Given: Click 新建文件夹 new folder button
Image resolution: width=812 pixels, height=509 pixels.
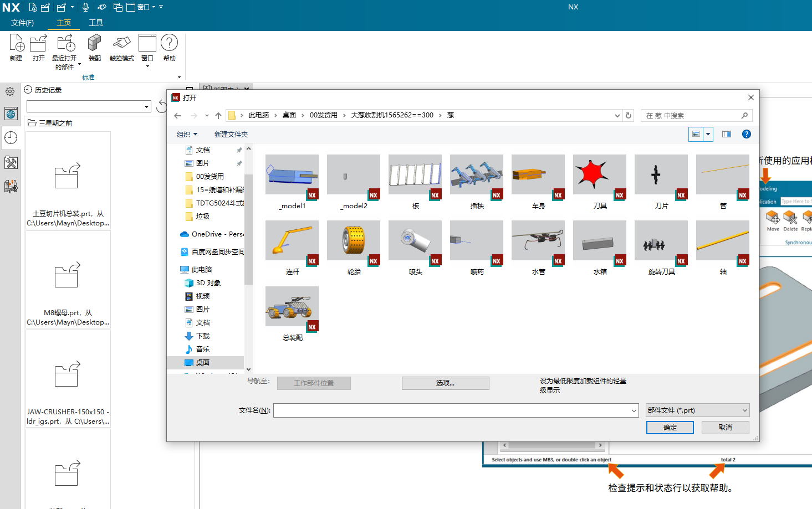Looking at the screenshot, I should pos(231,135).
